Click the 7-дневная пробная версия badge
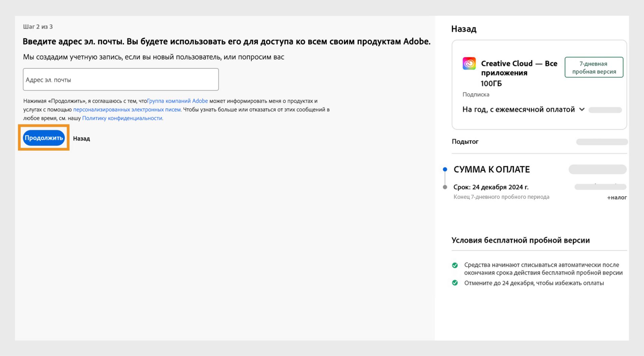The image size is (644, 356). 594,67
